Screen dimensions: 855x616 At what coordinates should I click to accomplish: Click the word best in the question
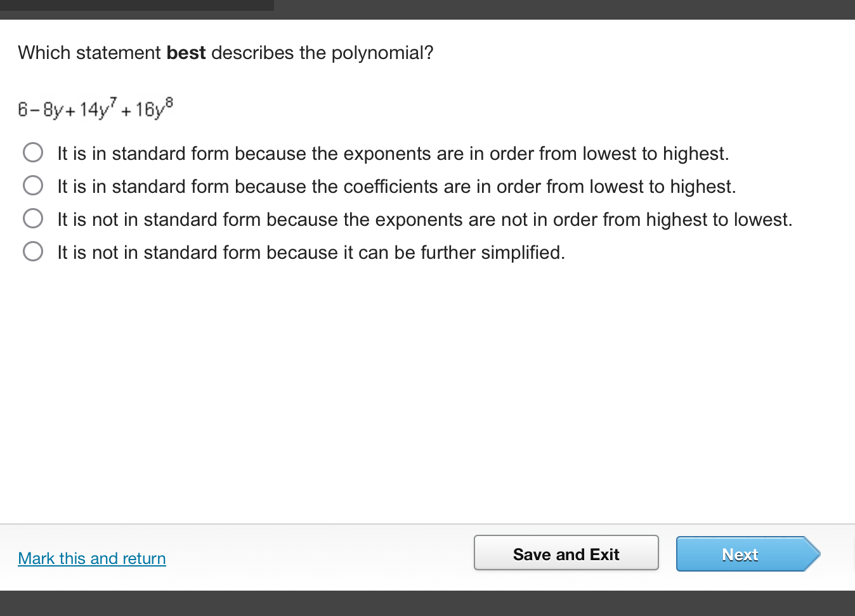(x=185, y=53)
